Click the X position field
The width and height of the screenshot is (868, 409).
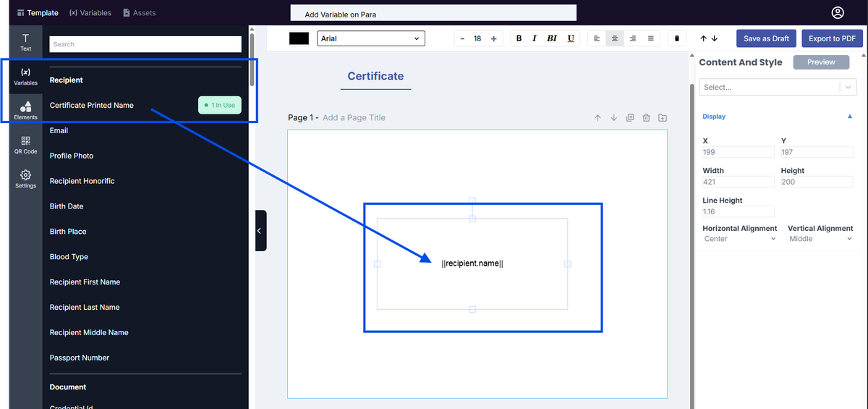739,152
